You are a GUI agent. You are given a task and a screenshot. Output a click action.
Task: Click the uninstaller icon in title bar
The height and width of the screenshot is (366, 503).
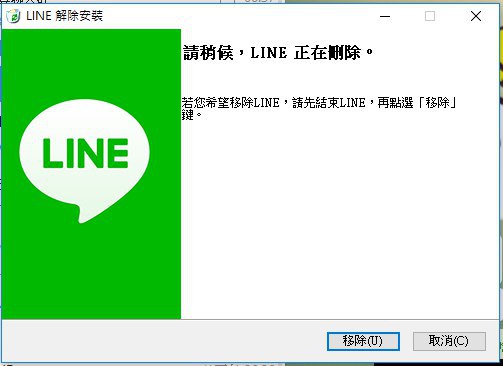pos(13,16)
